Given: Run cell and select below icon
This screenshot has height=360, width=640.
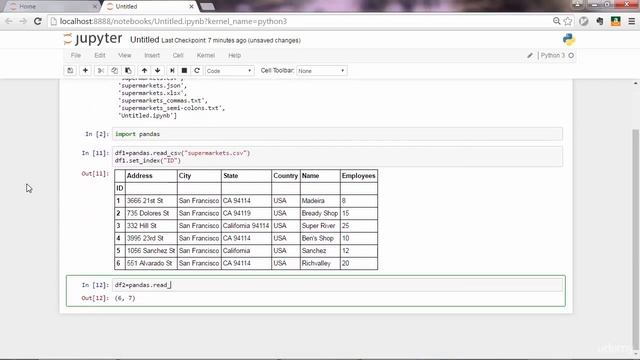Looking at the screenshot, I should click(172, 71).
